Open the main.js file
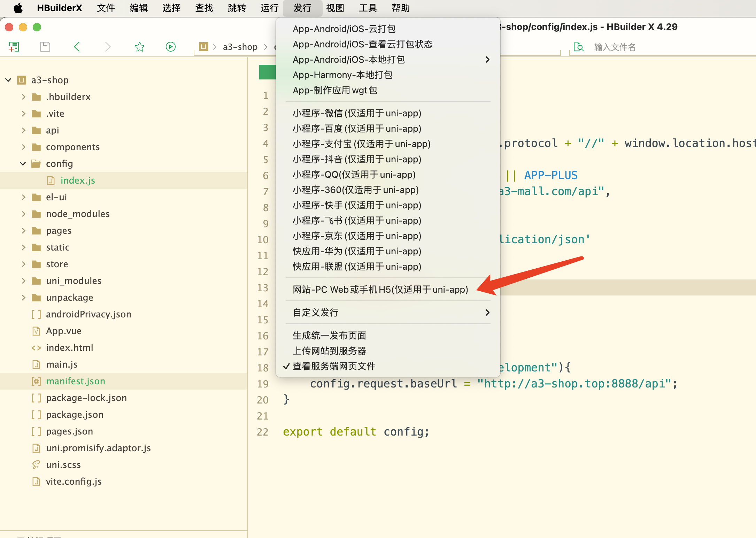 (x=62, y=364)
